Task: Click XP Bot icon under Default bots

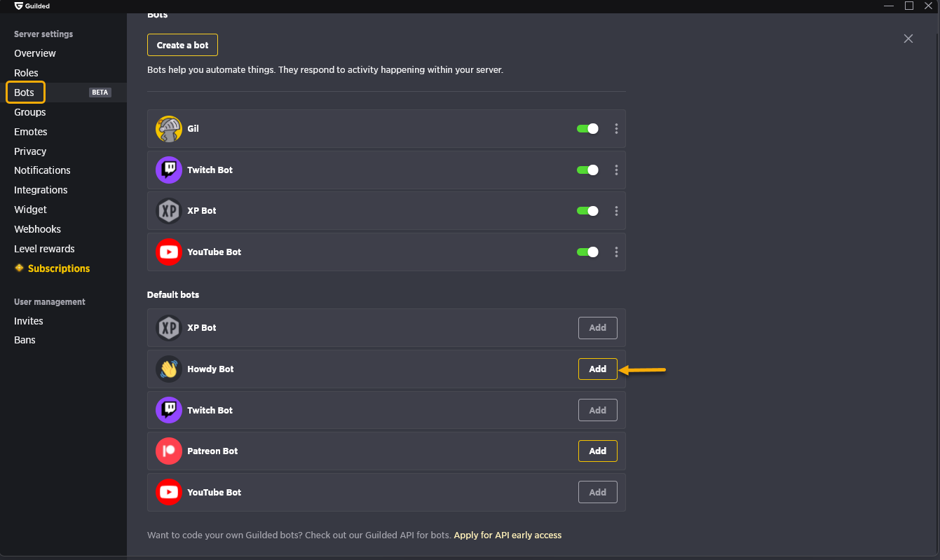Action: click(169, 328)
